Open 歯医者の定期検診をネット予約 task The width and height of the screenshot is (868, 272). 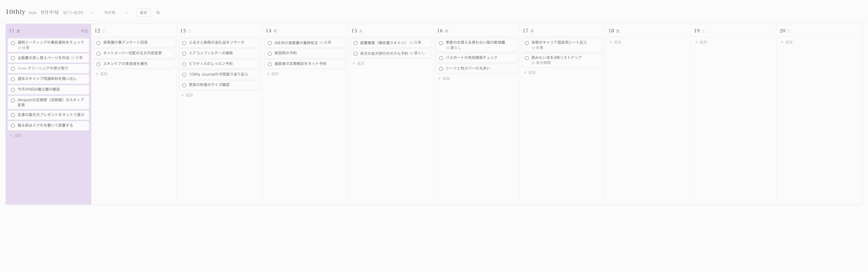[x=305, y=64]
